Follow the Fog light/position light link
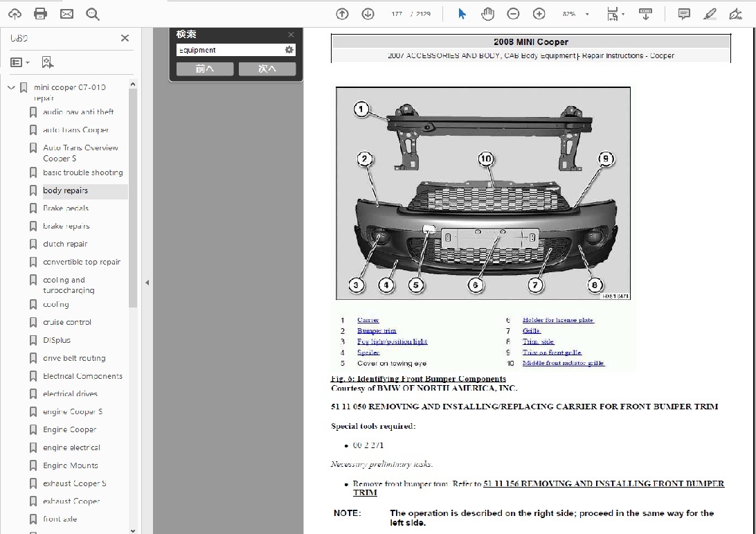This screenshot has height=534, width=756. pyautogui.click(x=392, y=341)
